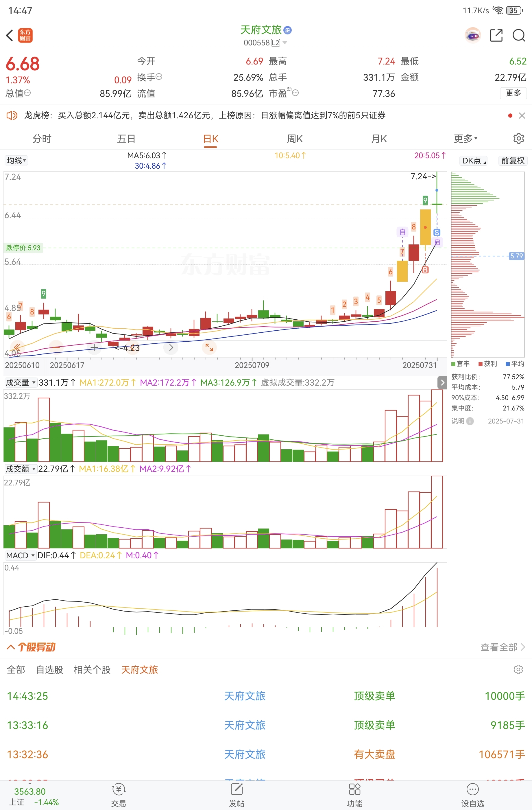Screen dimensions: 532x810
Task: Collapse the 个股异动 section
Action: [11, 647]
